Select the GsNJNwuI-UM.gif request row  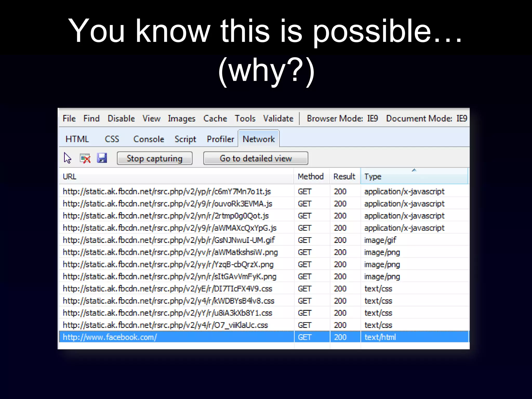click(x=169, y=240)
